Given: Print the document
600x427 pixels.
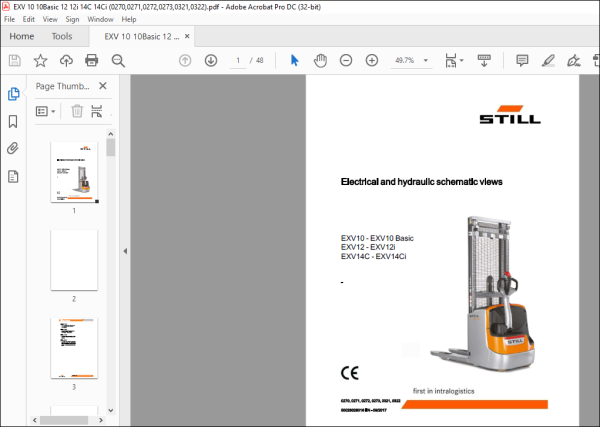Looking at the screenshot, I should [91, 60].
